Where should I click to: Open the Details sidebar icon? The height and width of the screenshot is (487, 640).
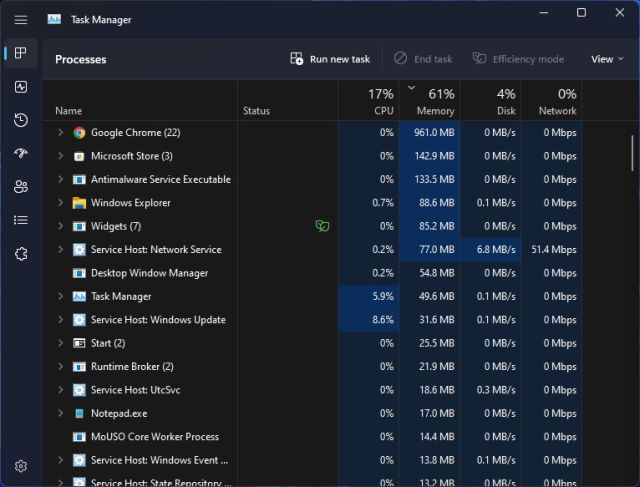coord(21,220)
